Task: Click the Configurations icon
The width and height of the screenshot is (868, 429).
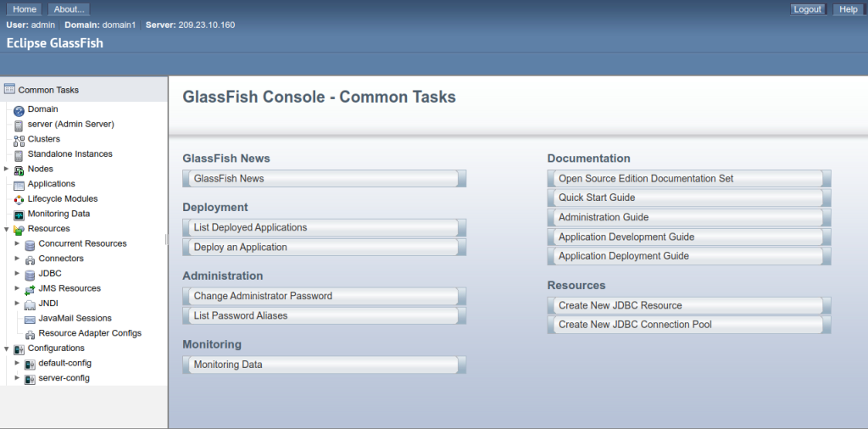Action: pos(19,349)
